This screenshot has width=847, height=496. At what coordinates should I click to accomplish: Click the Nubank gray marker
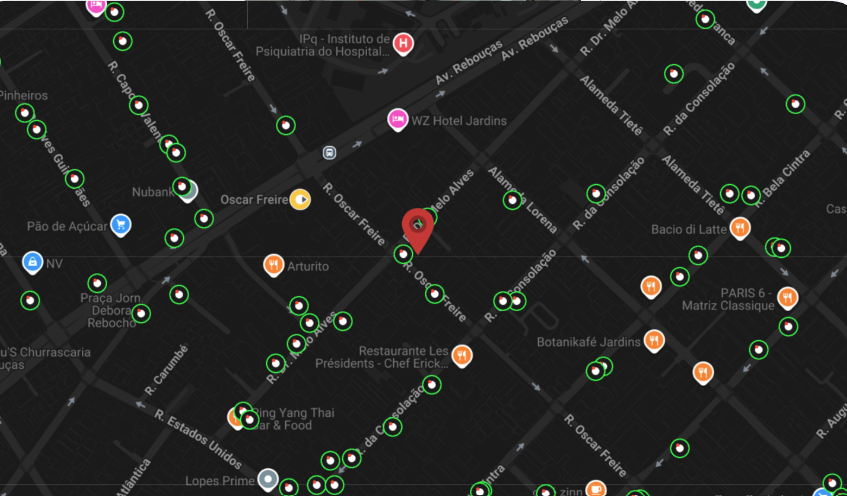coord(187,192)
